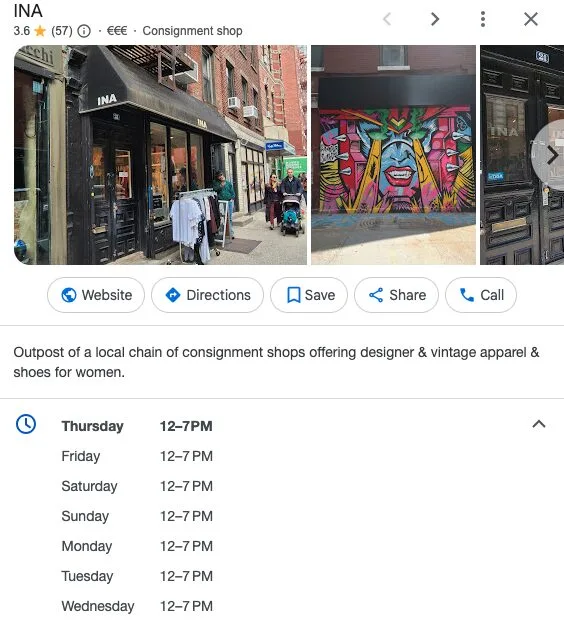Go to the previous result arrow

[387, 19]
